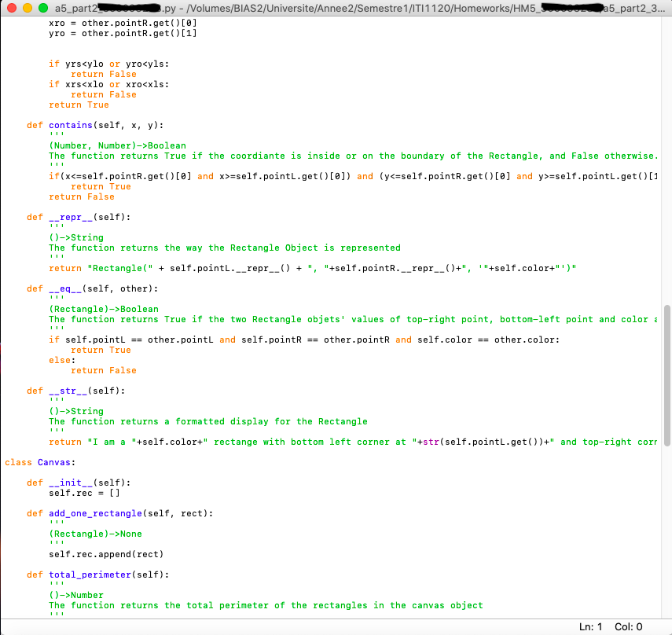Click the Col: 0 status indicator
The height and width of the screenshot is (635, 672).
tap(628, 626)
